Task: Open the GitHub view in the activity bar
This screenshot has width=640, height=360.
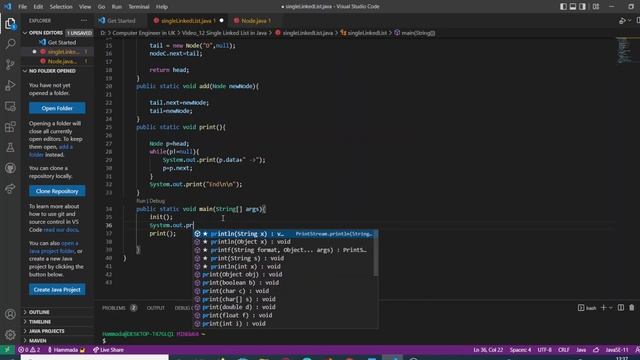Action: [x=10, y=168]
